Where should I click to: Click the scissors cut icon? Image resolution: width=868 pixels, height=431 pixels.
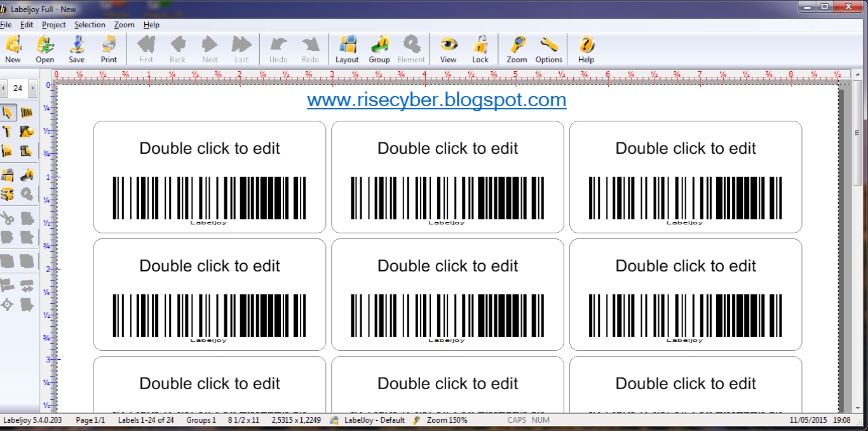point(8,218)
